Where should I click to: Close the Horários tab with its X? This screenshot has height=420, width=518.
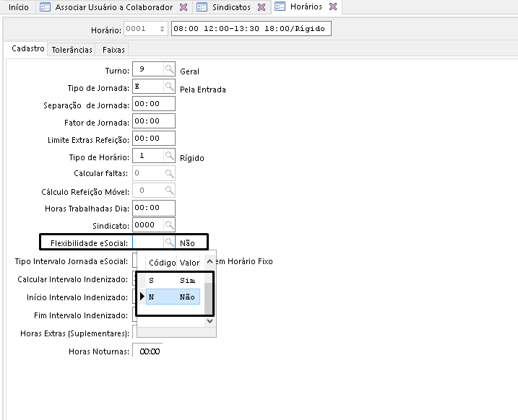tap(332, 7)
